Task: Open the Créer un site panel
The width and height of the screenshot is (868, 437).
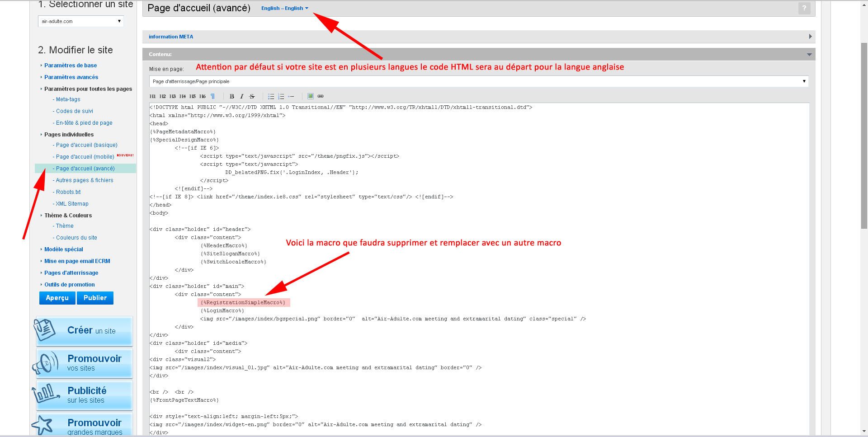Action: click(84, 331)
